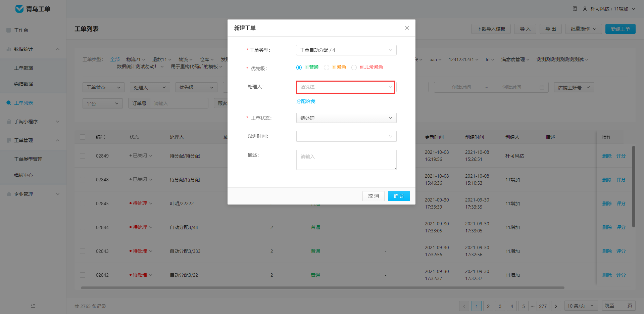Screen dimensions: 644x314
Task: Click the 订单号 input field
Action: coord(179,103)
